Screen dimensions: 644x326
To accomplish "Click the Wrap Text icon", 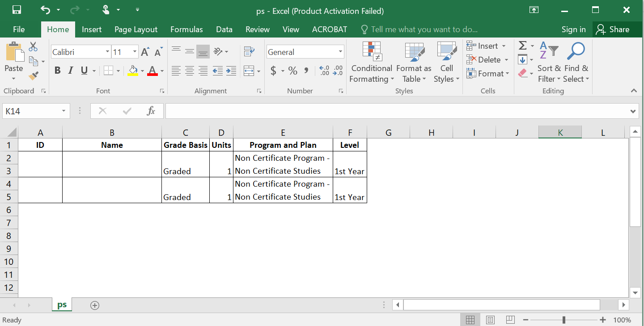I will [x=249, y=52].
